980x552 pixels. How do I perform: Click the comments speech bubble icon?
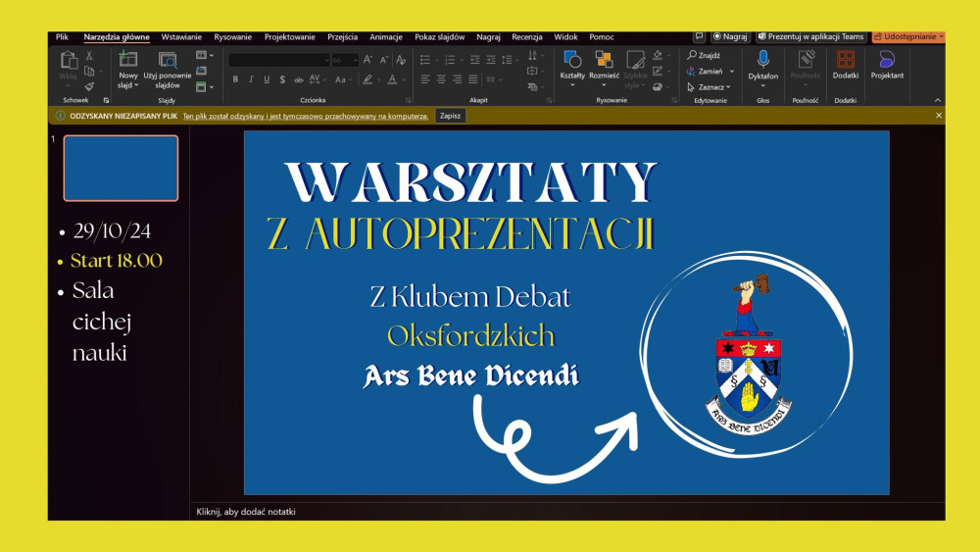point(700,36)
